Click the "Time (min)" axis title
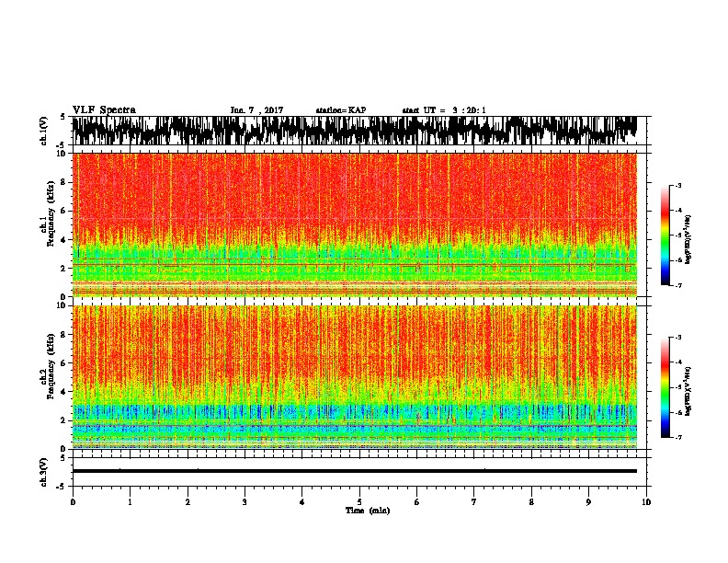 click(368, 511)
